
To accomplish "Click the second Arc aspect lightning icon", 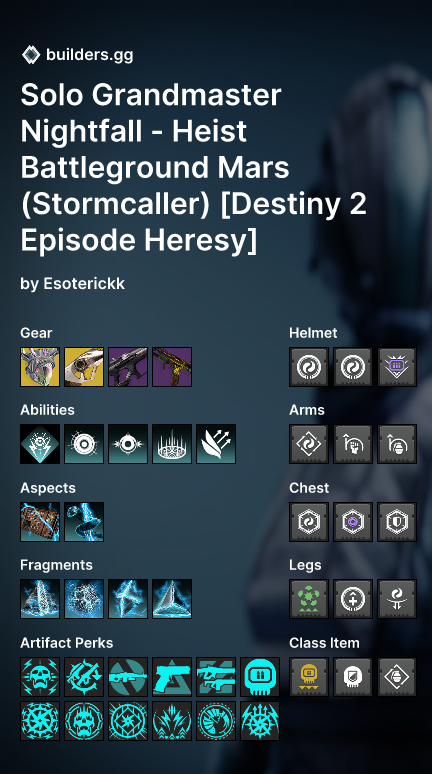I will coord(84,522).
